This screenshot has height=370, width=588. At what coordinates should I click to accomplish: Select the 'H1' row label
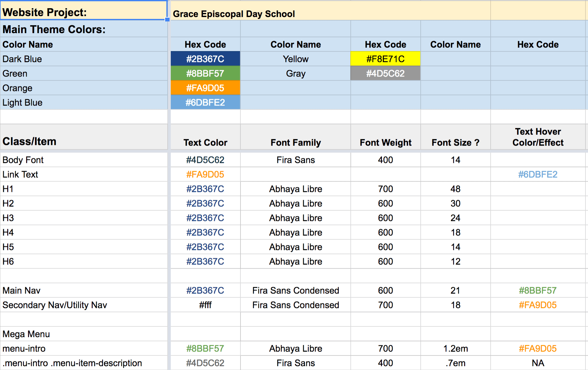pyautogui.click(x=84, y=189)
